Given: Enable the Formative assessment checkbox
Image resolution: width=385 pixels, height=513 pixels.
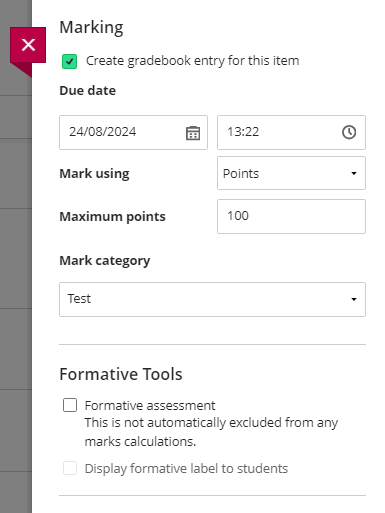Looking at the screenshot, I should coord(70,405).
